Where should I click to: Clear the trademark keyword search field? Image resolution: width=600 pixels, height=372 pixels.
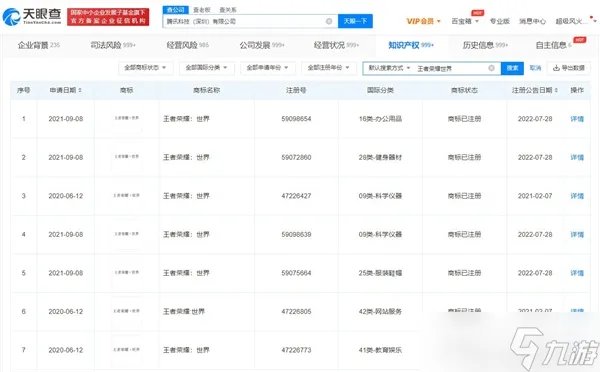pos(491,68)
